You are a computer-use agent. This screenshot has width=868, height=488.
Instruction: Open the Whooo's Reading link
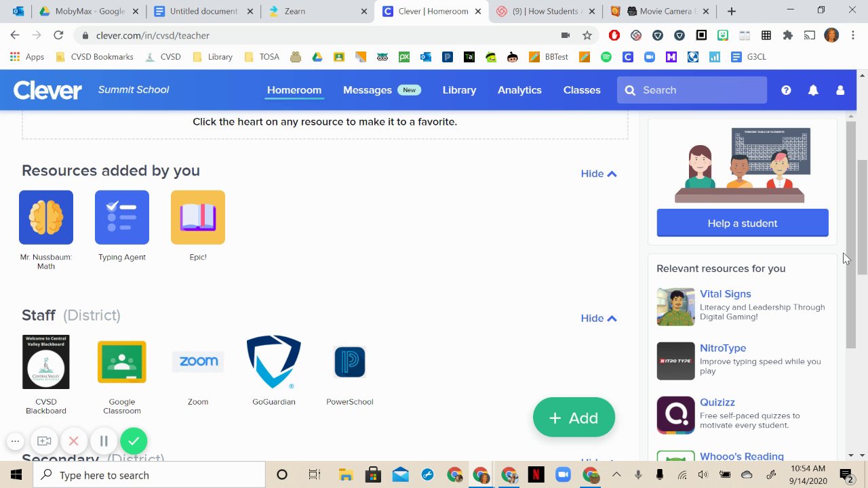click(x=742, y=456)
